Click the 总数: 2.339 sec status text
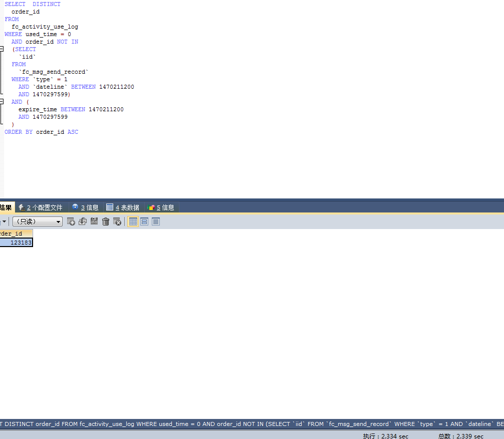 pos(461,436)
